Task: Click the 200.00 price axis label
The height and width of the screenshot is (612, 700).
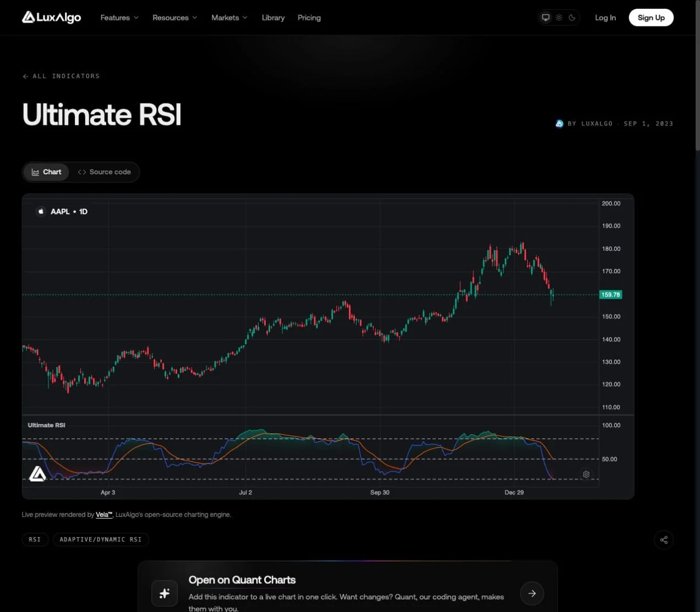Action: click(611, 203)
